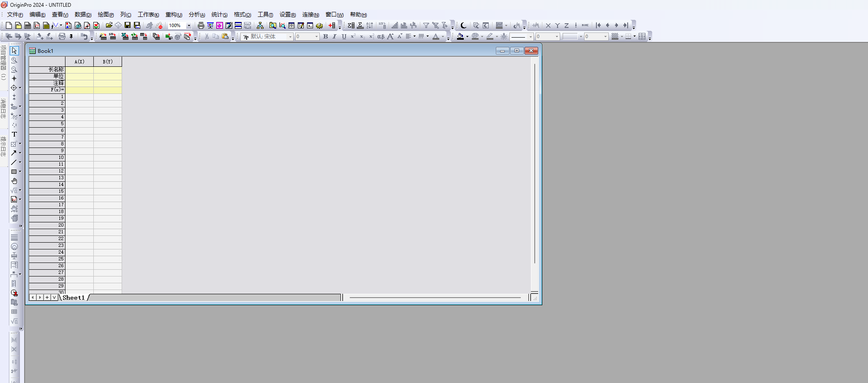Pick the arrow drawing tool

(14, 153)
